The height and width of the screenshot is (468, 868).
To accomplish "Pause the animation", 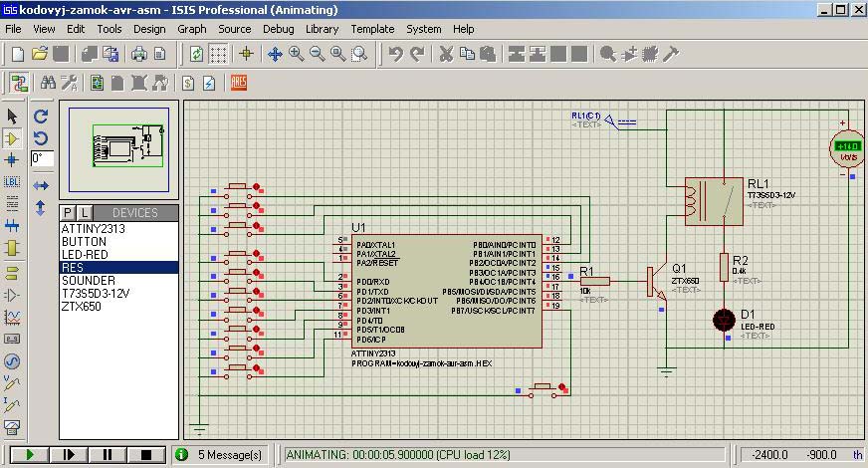I will coord(108,455).
